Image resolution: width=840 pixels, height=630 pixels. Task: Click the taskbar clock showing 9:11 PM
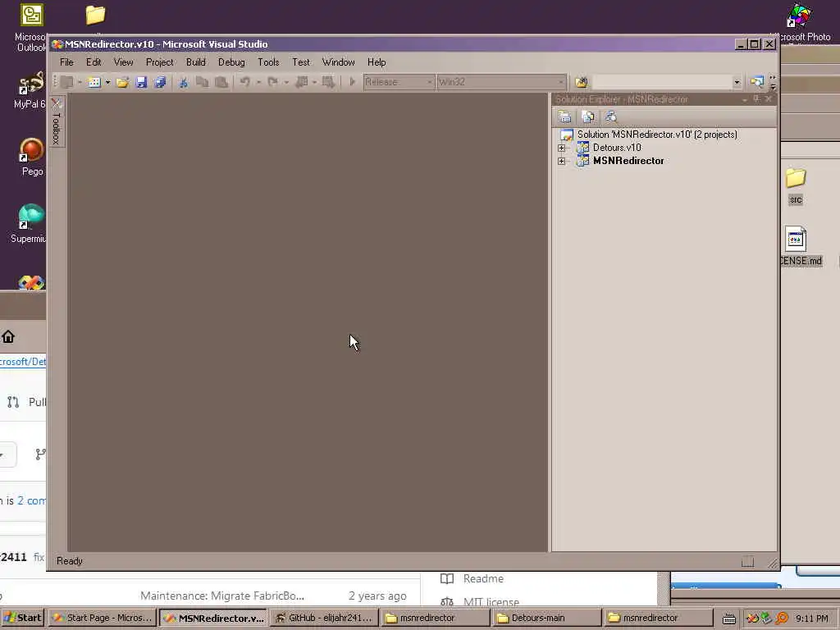[x=811, y=619]
